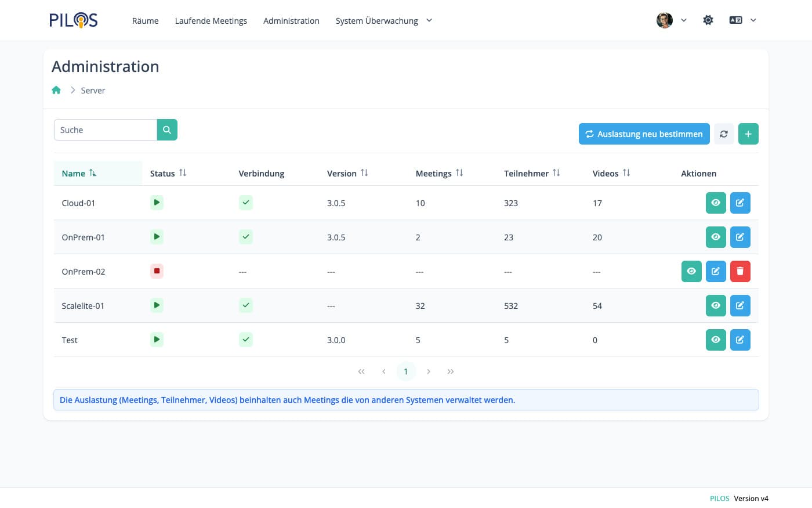Open the user avatar dropdown
The image size is (812, 508).
point(671,20)
